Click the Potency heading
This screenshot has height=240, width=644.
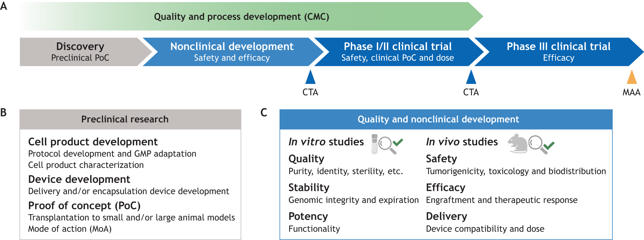(x=308, y=216)
